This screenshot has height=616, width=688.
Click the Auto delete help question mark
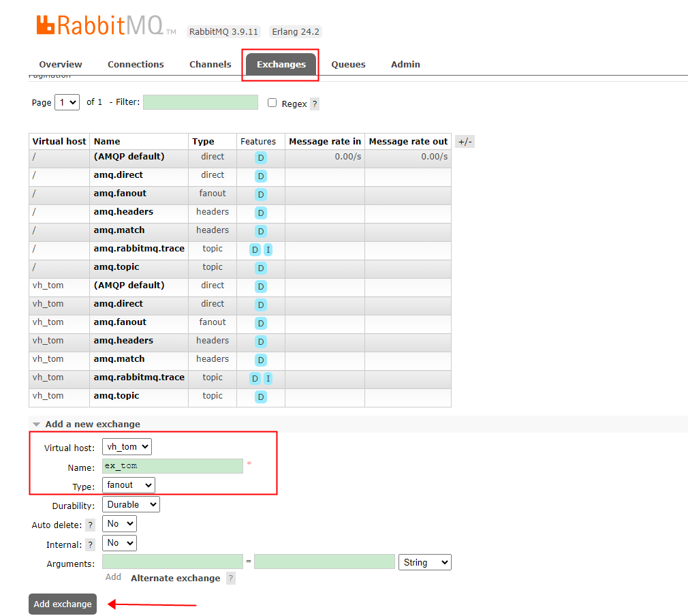pyautogui.click(x=90, y=525)
